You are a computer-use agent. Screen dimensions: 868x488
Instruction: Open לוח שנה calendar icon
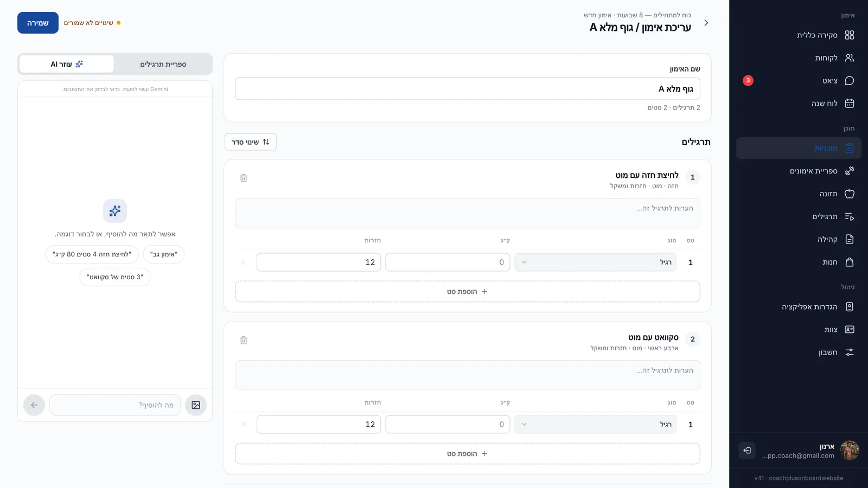pyautogui.click(x=850, y=103)
